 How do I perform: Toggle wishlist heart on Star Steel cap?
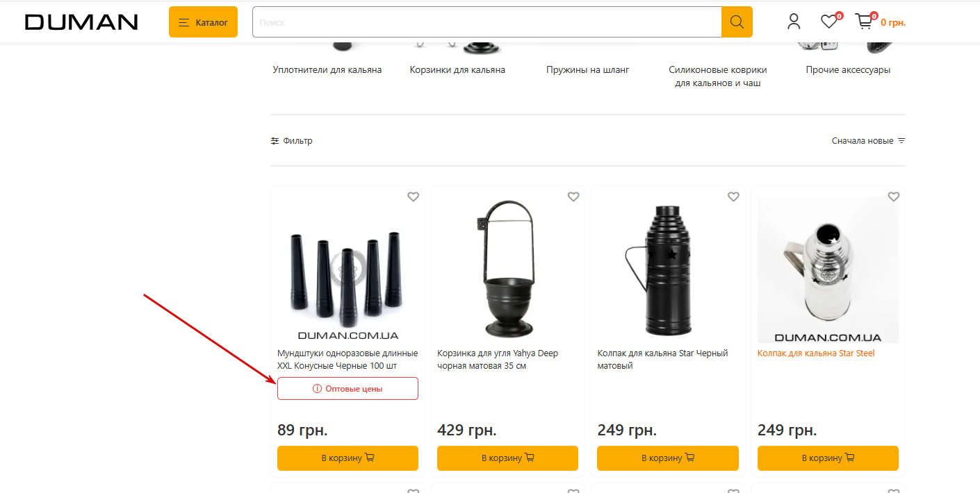pyautogui.click(x=894, y=197)
